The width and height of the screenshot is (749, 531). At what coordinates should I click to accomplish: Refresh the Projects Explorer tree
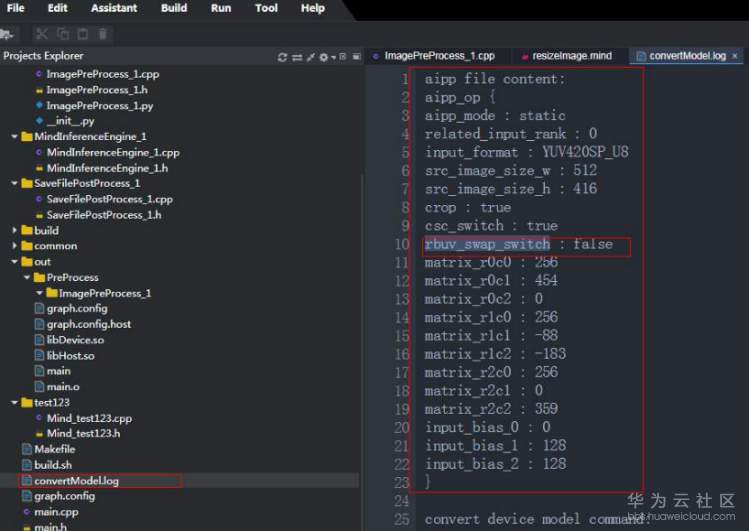[282, 57]
